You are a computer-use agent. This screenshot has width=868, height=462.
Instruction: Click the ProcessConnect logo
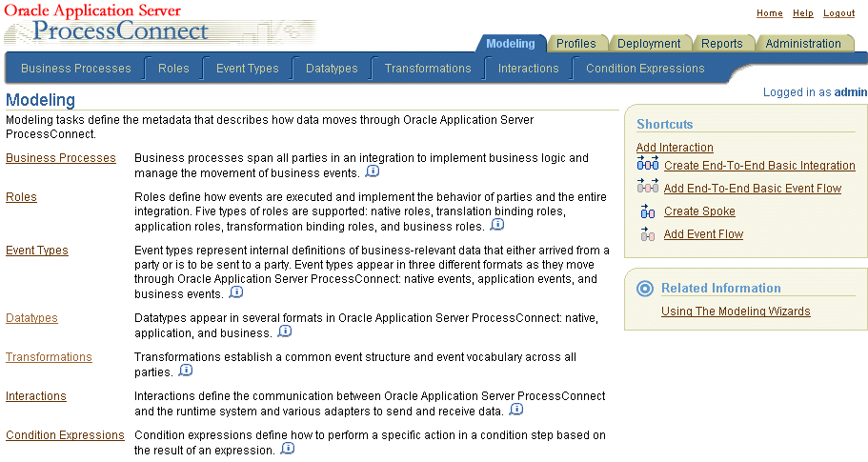pyautogui.click(x=120, y=31)
